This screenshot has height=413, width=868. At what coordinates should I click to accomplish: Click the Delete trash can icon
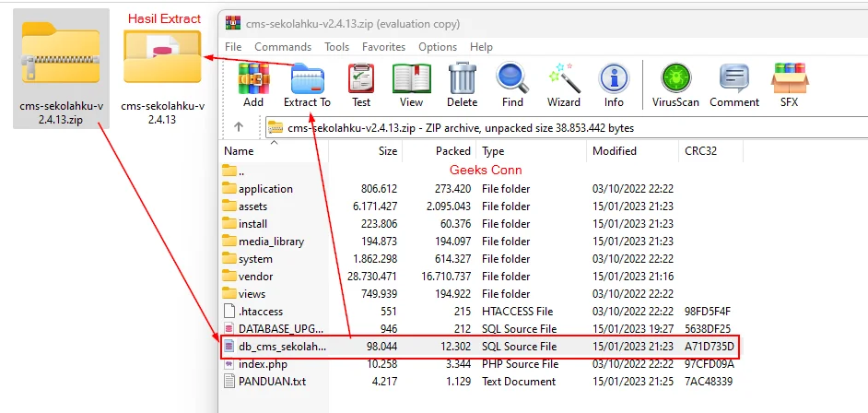(463, 78)
